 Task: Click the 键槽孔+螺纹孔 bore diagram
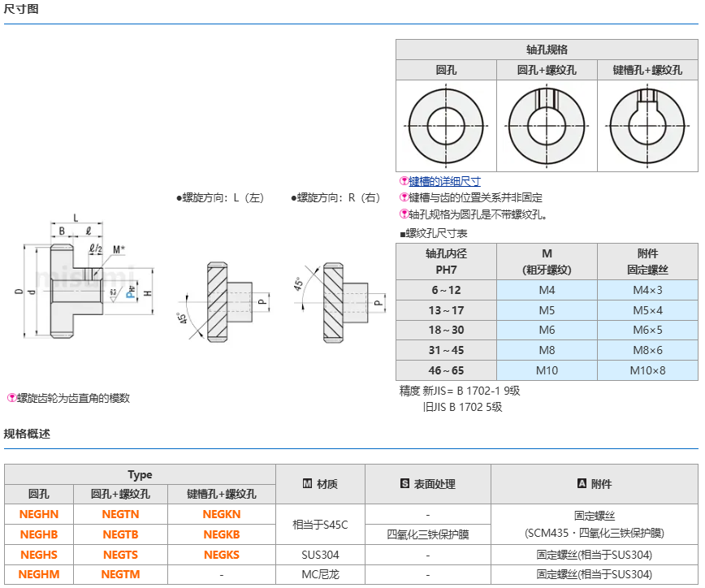[647, 126]
